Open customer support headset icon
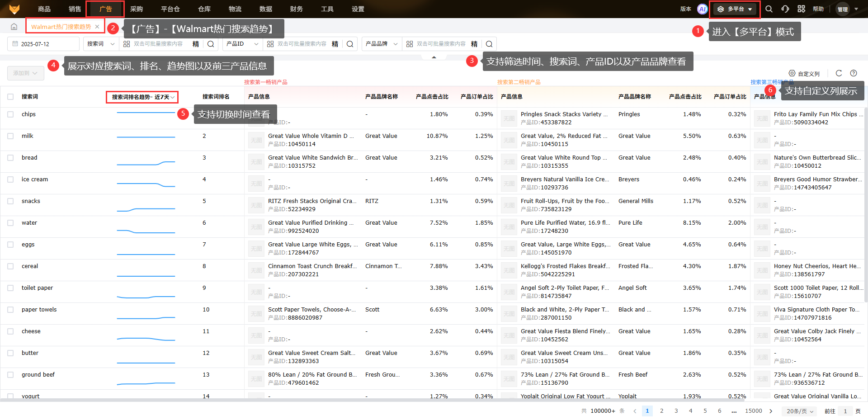This screenshot has height=420, width=868. pos(785,9)
